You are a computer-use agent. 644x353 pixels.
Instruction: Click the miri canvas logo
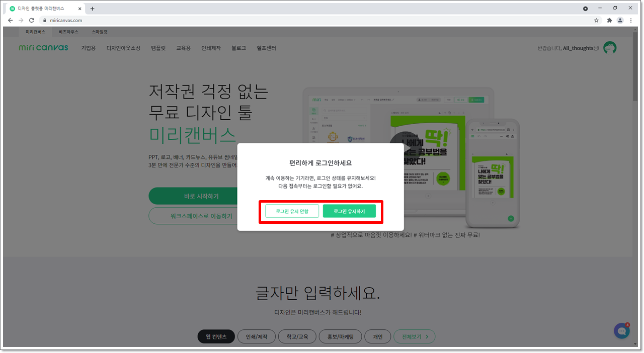click(x=43, y=48)
